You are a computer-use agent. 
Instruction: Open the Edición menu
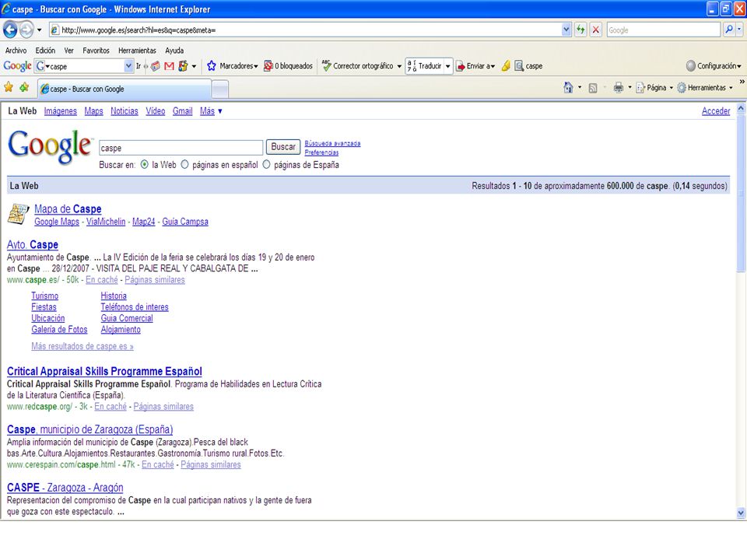pos(45,51)
